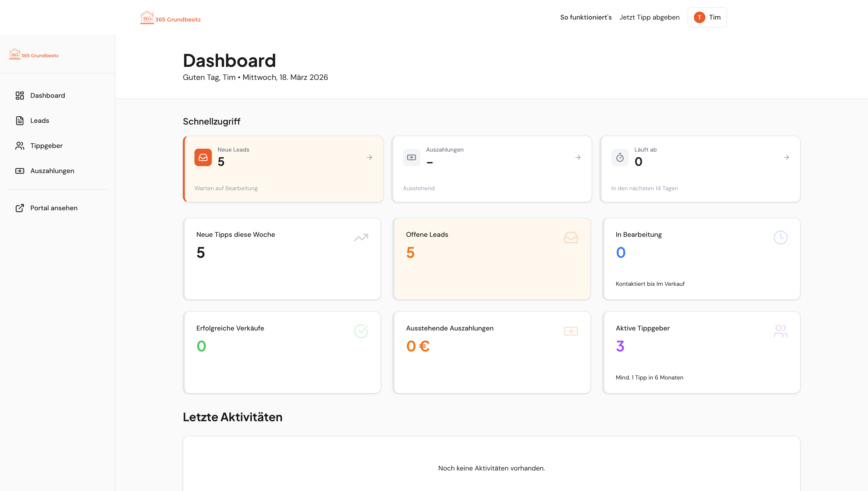Viewport: 868px width, 491px height.
Task: Open the So funktioniert's link
Action: [586, 17]
